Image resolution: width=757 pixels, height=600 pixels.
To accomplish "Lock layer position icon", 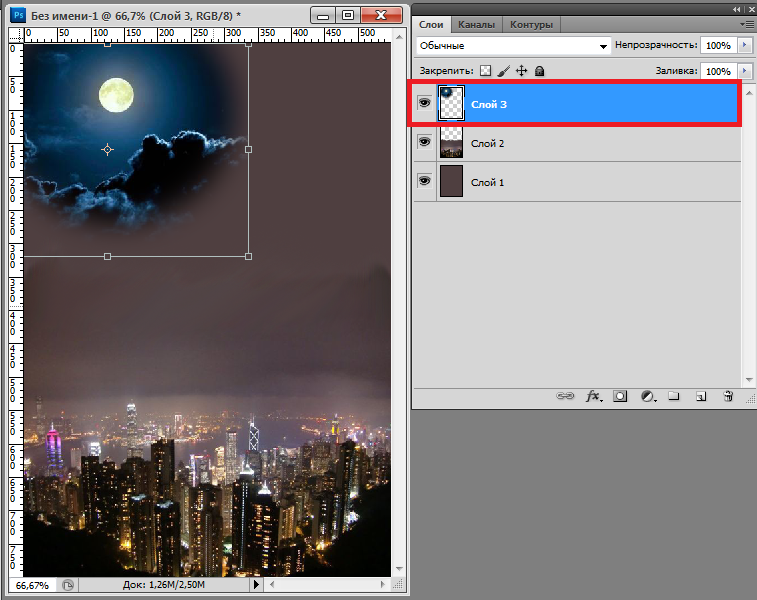I will coord(521,71).
